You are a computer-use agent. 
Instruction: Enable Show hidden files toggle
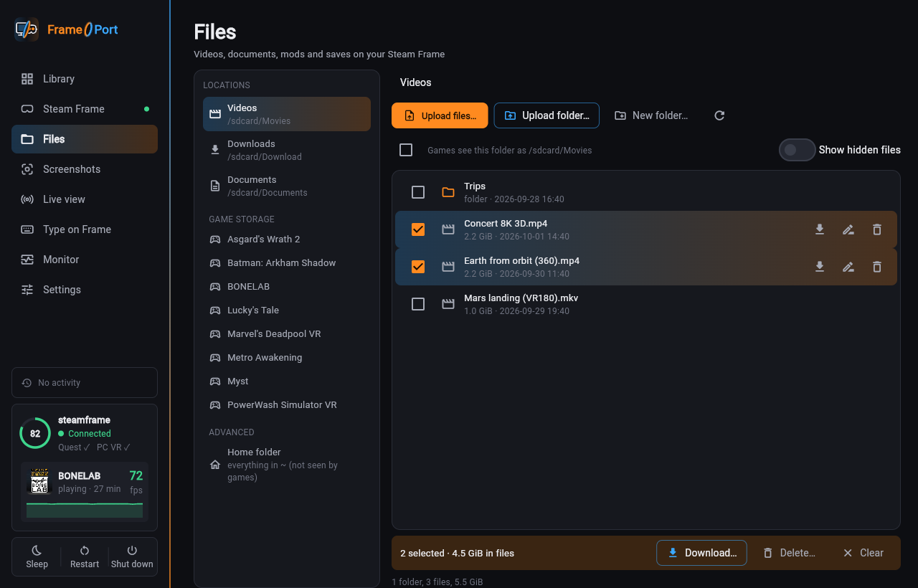(x=798, y=150)
